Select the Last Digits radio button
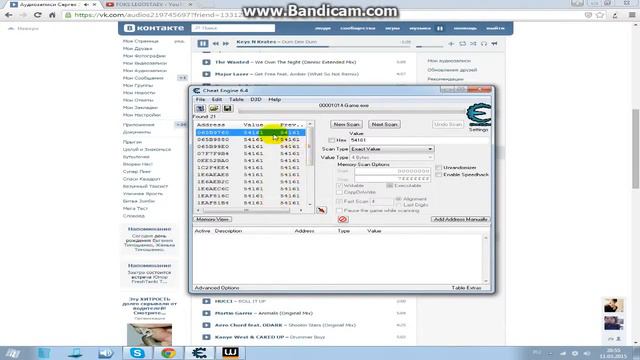Viewport: 640px width, 360px height. click(x=399, y=205)
